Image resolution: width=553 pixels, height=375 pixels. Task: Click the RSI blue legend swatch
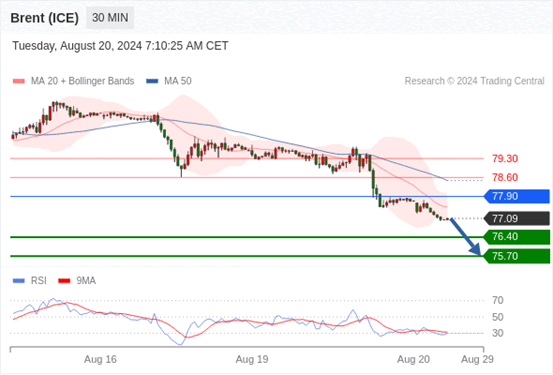point(19,281)
